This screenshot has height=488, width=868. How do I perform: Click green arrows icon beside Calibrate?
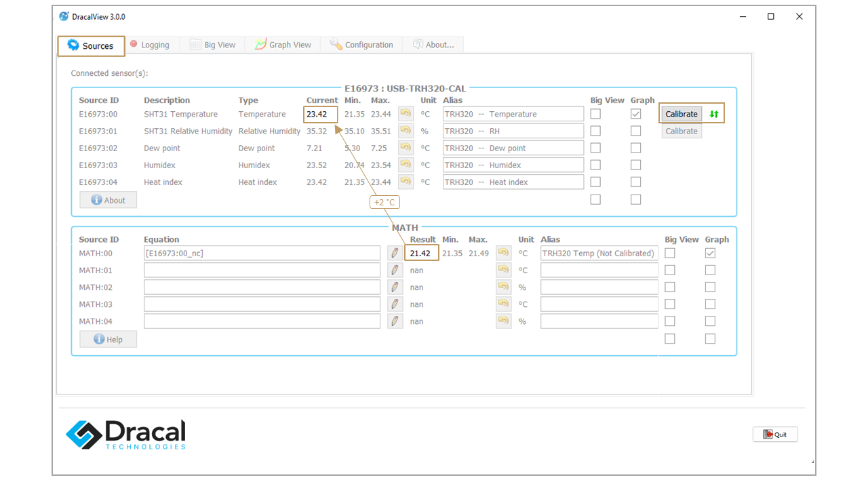click(713, 114)
